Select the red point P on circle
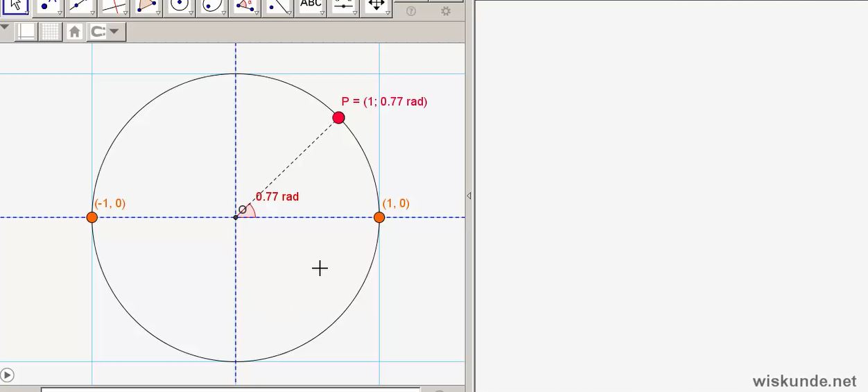Image resolution: width=868 pixels, height=392 pixels. point(338,118)
